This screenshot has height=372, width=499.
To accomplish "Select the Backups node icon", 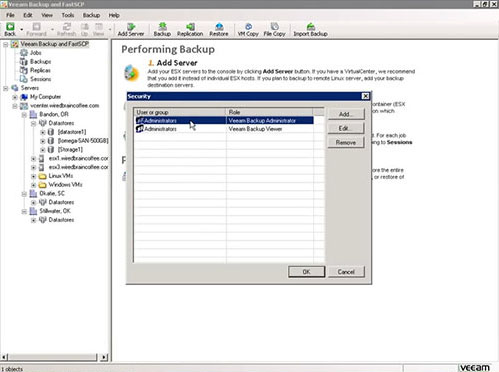I will pyautogui.click(x=24, y=62).
